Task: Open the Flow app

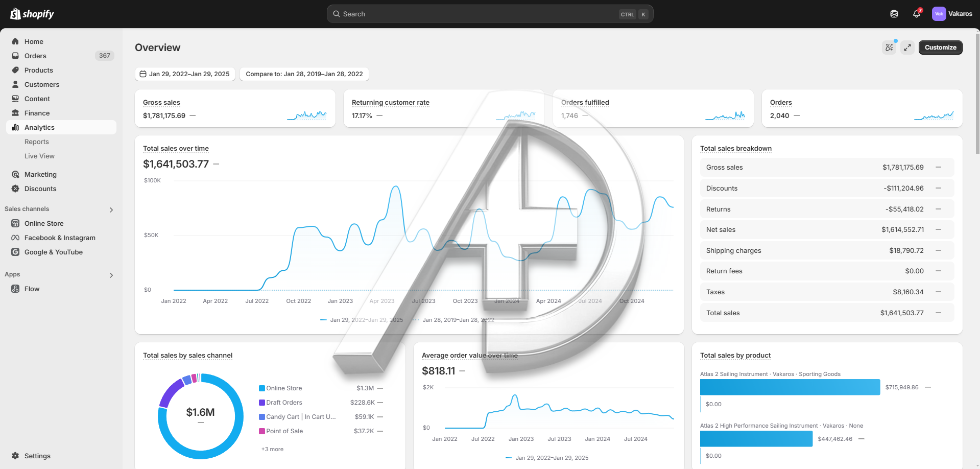Action: pyautogui.click(x=32, y=289)
